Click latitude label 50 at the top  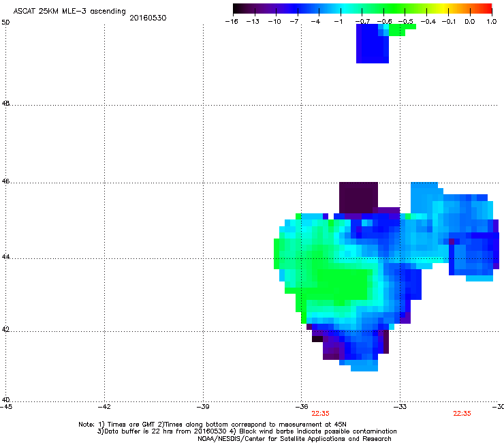pyautogui.click(x=5, y=22)
